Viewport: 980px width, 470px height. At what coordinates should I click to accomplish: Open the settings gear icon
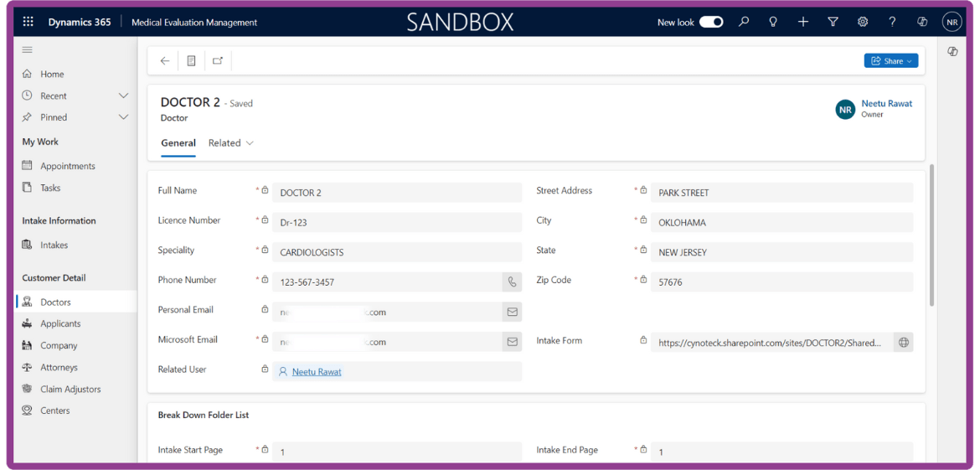[x=863, y=22]
